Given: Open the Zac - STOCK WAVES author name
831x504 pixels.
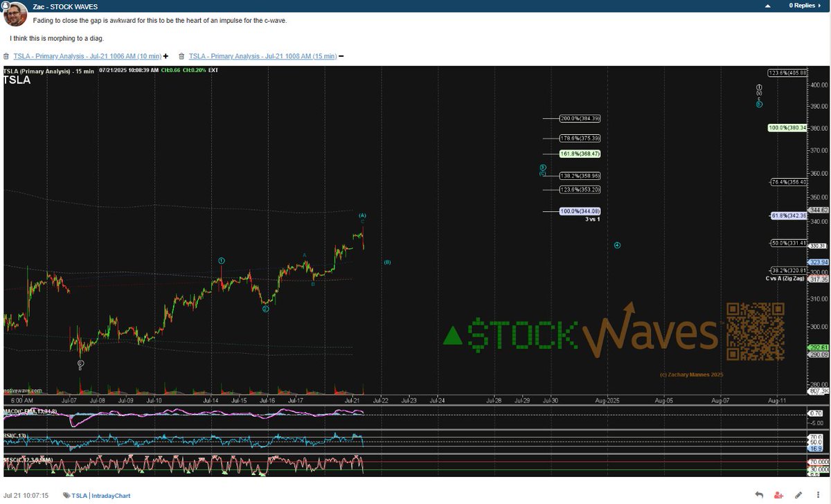Looking at the screenshot, I should click(x=65, y=6).
